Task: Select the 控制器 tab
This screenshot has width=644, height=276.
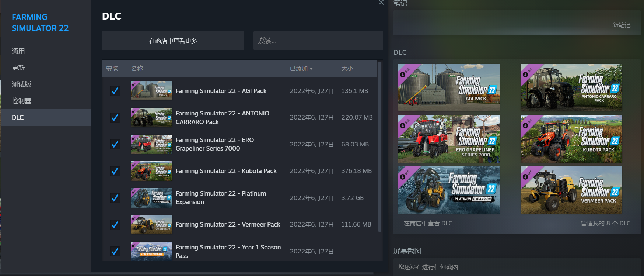Action: point(46,101)
